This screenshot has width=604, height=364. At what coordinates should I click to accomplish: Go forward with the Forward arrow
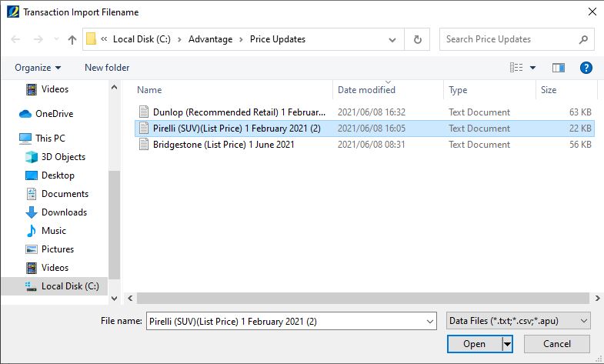click(38, 39)
